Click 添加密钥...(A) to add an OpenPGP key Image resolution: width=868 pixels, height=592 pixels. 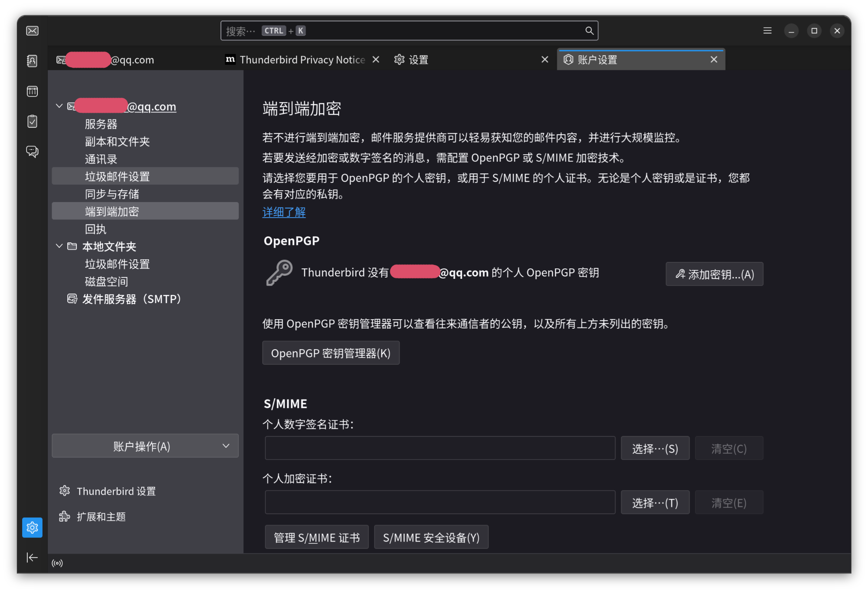(x=714, y=274)
